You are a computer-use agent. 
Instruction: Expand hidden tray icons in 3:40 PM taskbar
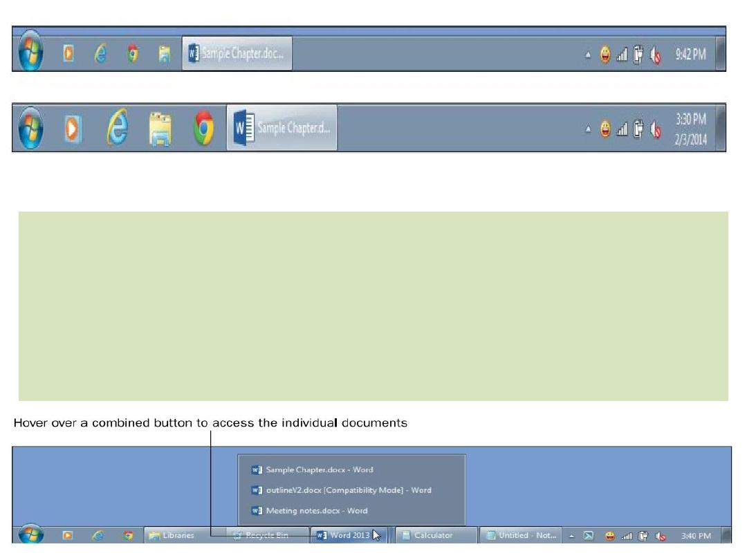(x=572, y=536)
